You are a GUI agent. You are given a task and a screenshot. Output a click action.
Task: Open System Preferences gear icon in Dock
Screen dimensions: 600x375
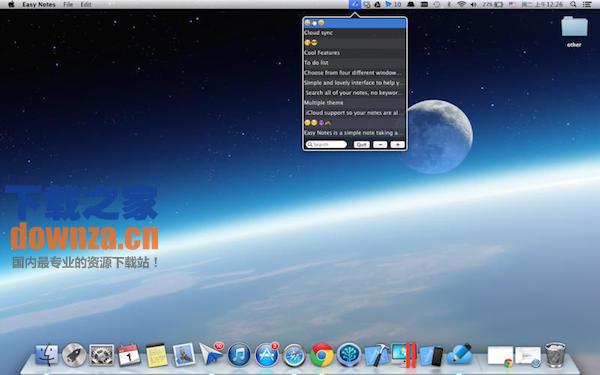click(x=101, y=355)
